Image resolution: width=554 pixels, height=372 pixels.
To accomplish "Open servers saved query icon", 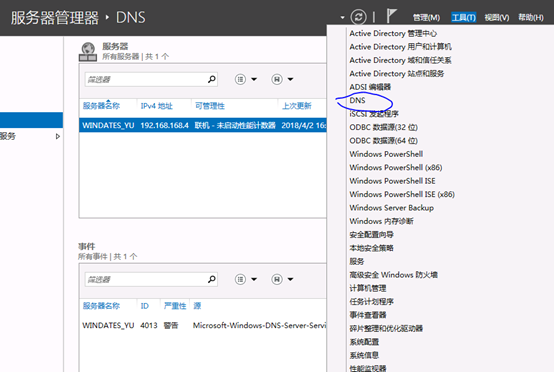I will (x=277, y=79).
